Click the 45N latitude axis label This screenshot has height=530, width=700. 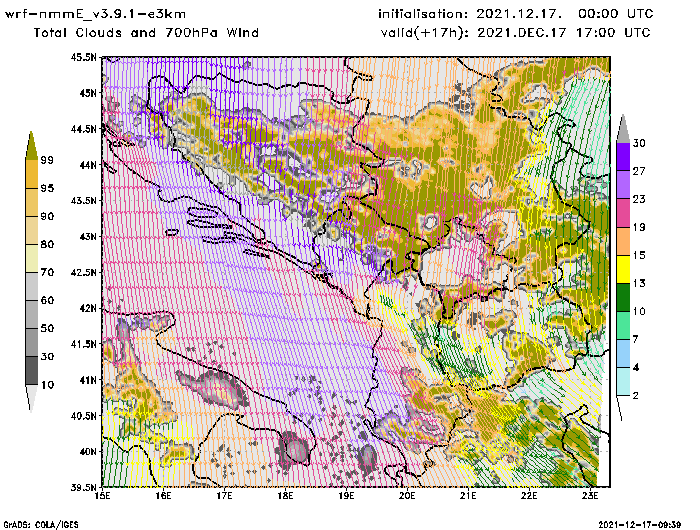tap(88, 93)
